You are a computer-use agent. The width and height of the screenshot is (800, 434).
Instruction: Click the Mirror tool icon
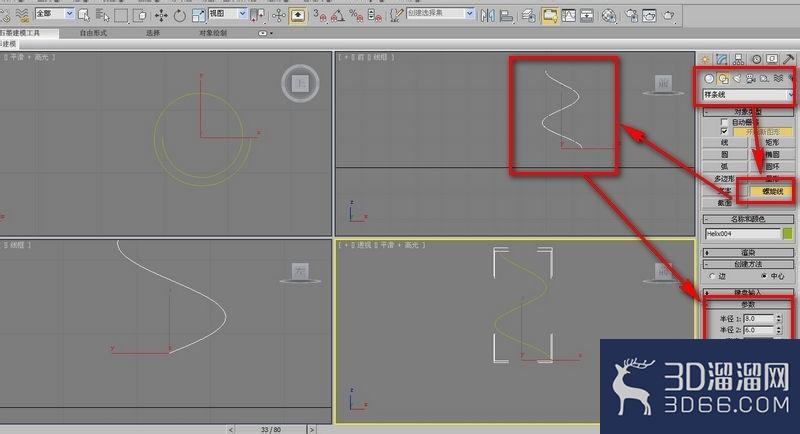coord(487,16)
